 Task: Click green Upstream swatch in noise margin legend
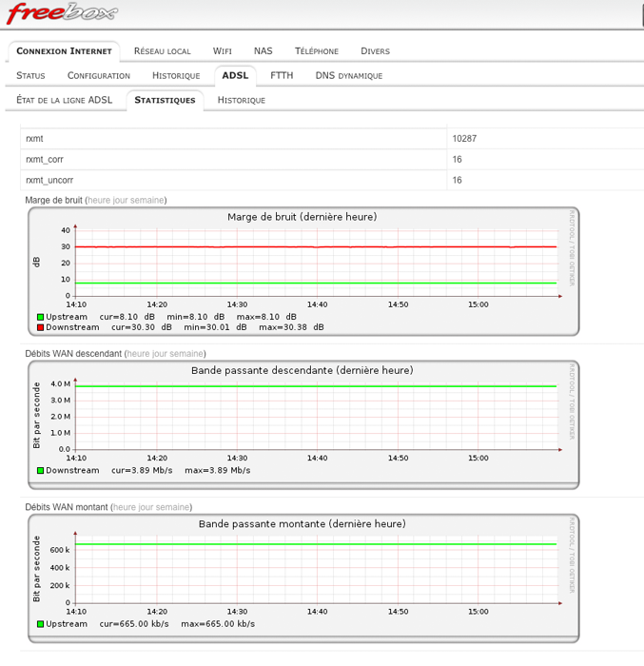[40, 317]
